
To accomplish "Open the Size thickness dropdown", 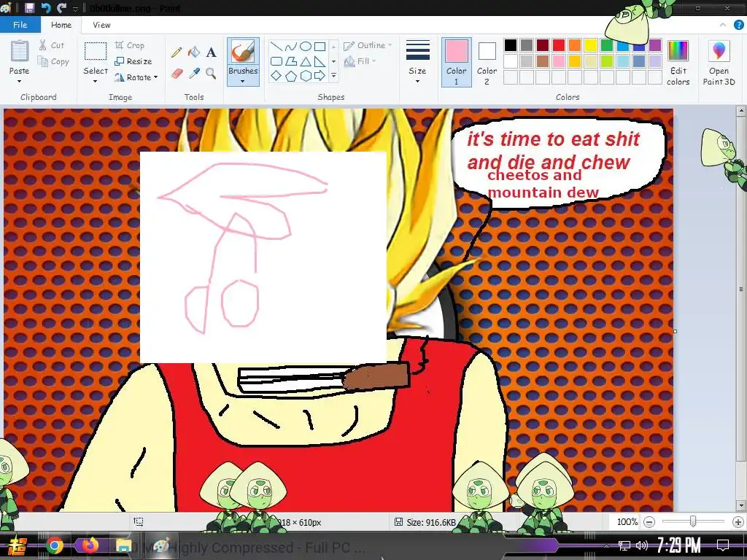I will (x=417, y=63).
